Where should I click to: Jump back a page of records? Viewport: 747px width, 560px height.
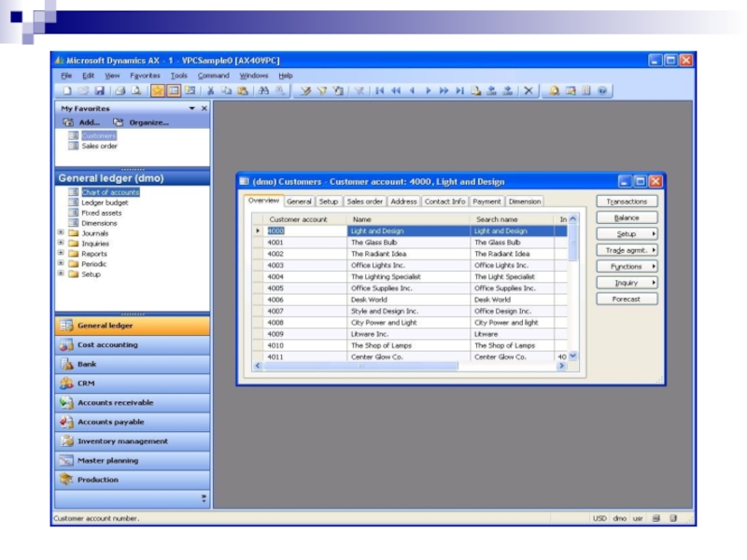point(395,91)
